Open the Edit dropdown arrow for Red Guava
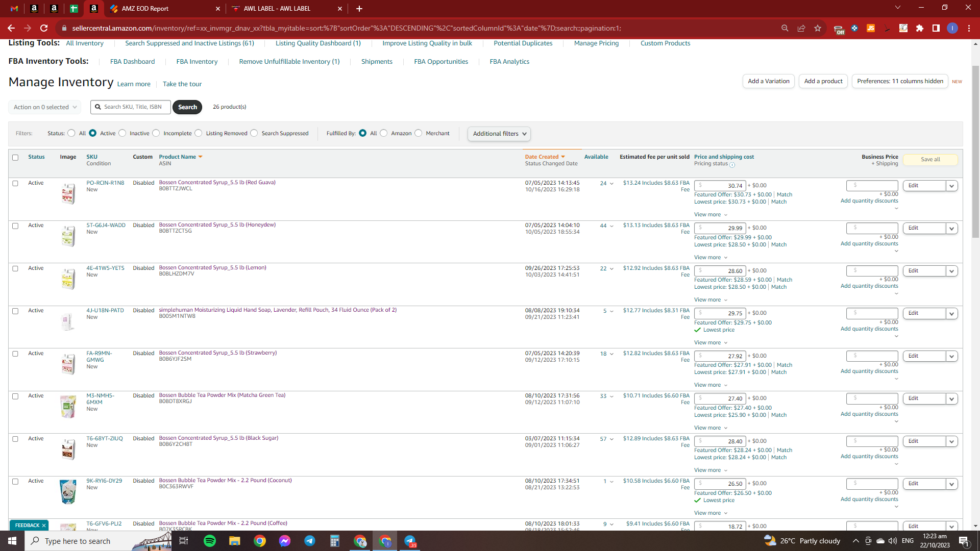This screenshot has width=980, height=551. (951, 186)
